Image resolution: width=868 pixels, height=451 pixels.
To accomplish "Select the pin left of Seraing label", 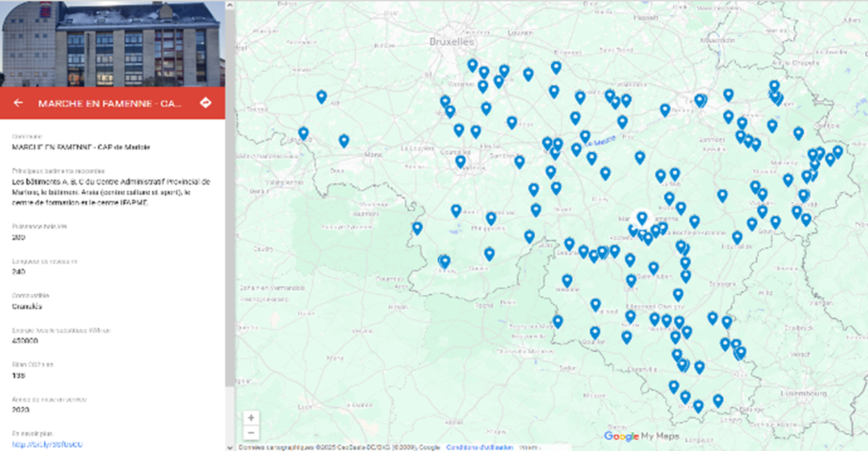I will coord(665,110).
